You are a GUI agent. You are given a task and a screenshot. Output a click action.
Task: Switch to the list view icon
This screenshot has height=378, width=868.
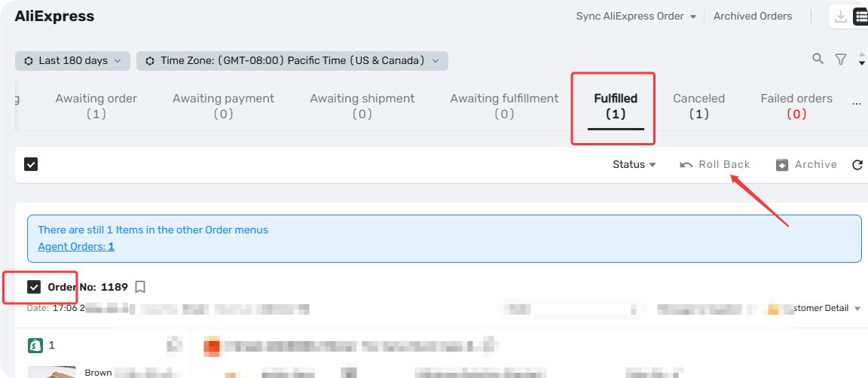click(861, 17)
